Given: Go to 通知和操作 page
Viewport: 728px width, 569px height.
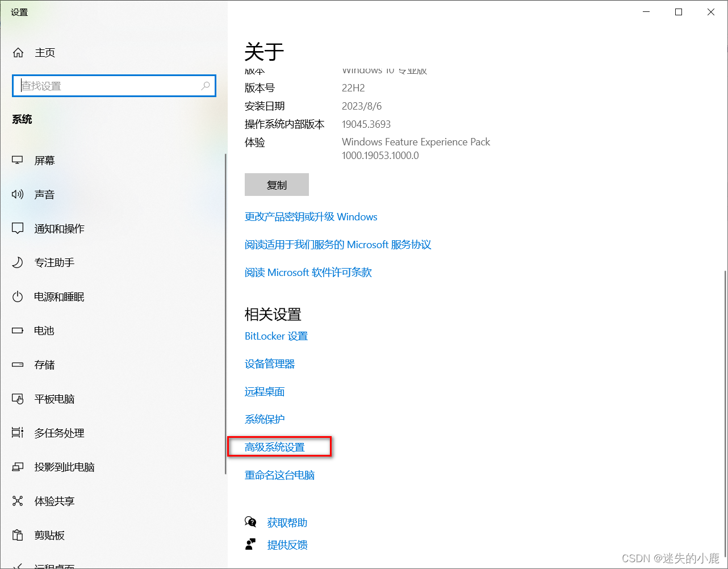Looking at the screenshot, I should pyautogui.click(x=60, y=229).
